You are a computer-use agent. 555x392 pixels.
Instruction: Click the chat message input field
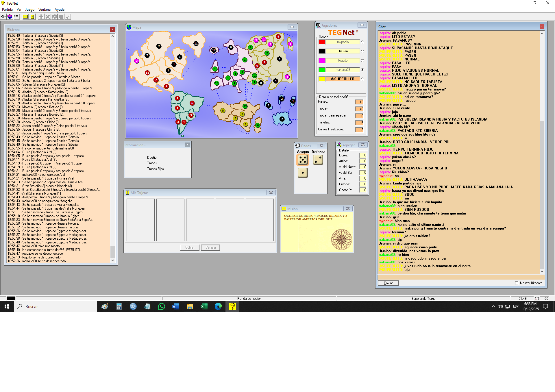[x=461, y=277]
